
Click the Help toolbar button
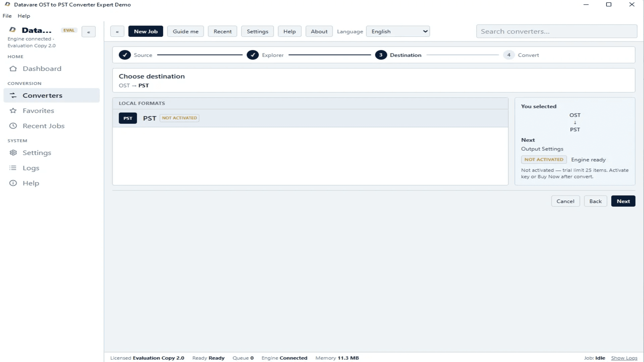click(289, 32)
